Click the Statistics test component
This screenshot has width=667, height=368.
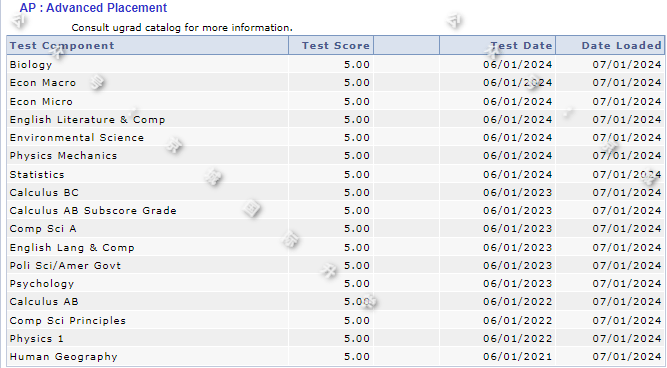click(x=37, y=175)
